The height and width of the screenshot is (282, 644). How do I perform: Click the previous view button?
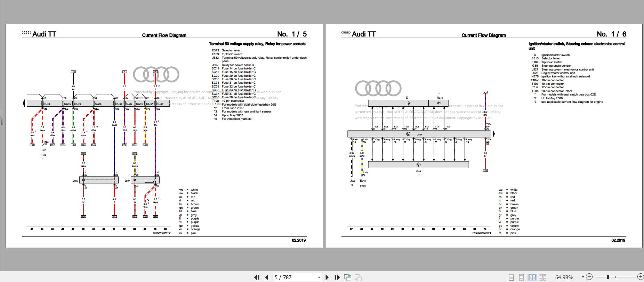pyautogui.click(x=348, y=277)
